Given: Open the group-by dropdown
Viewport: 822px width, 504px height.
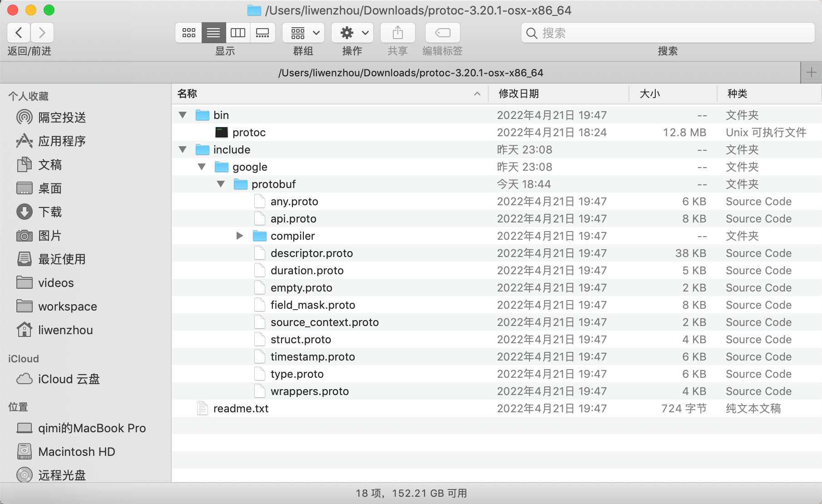Looking at the screenshot, I should pos(303,33).
